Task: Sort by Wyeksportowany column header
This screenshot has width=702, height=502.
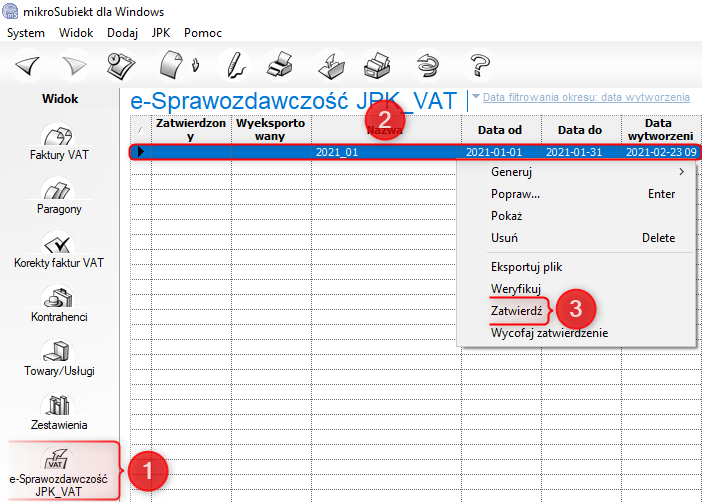Action: pyautogui.click(x=271, y=129)
